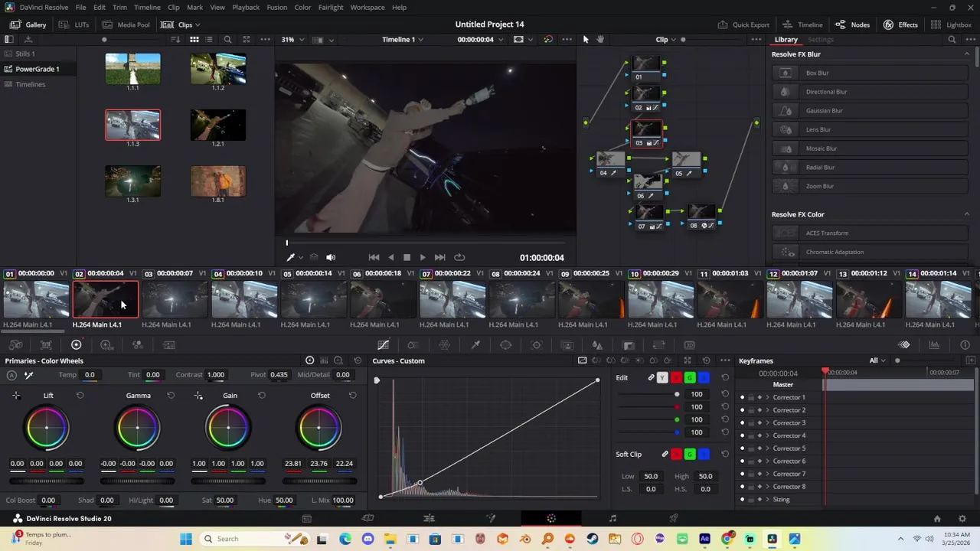Select clip 07 thumbnail in timeline

click(452, 299)
